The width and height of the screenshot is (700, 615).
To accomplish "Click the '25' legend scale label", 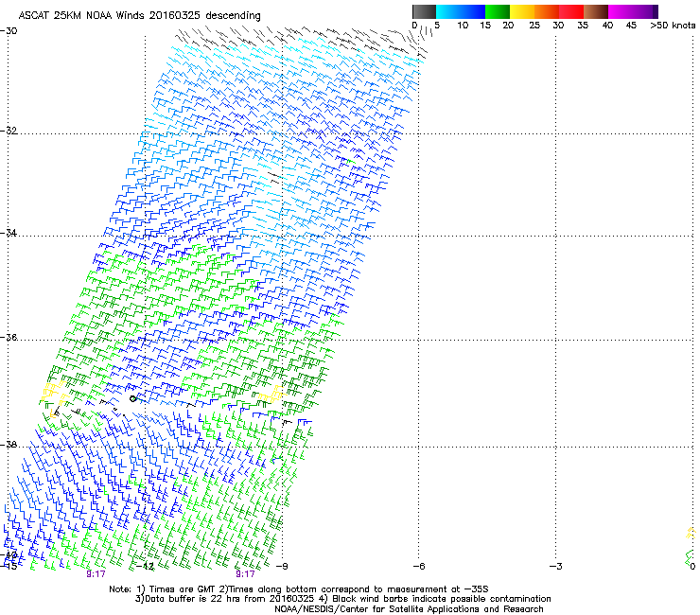I will [x=534, y=26].
